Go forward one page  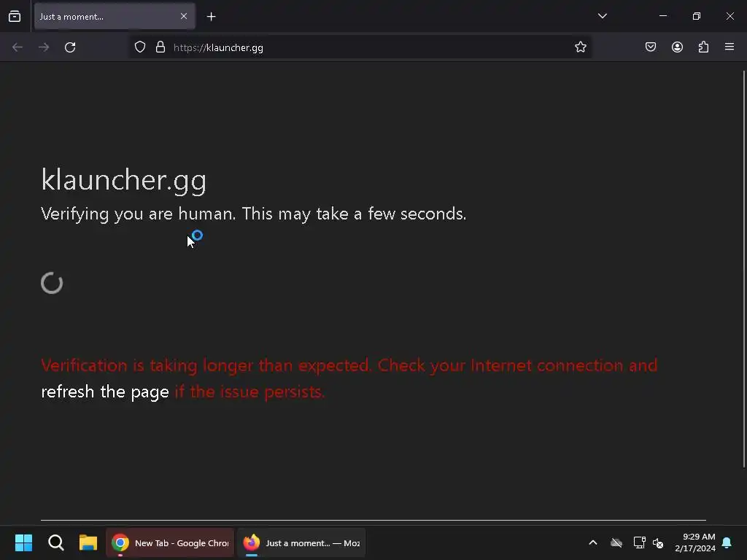coord(44,47)
